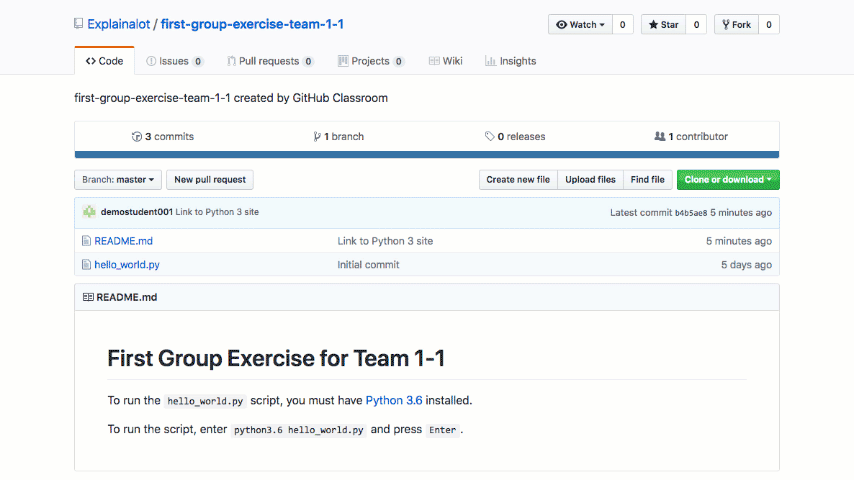Click the demostudent001 avatar icon

(89, 212)
